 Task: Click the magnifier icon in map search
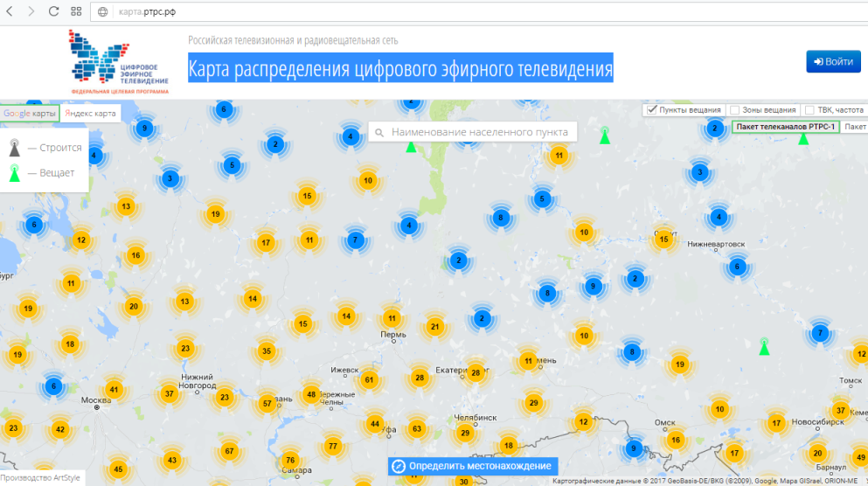pos(379,133)
